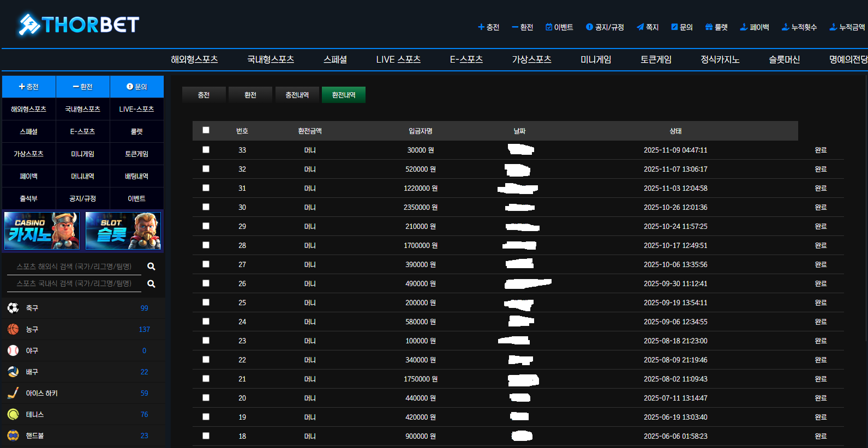
Task: Click the handball sport icon
Action: pyautogui.click(x=13, y=435)
